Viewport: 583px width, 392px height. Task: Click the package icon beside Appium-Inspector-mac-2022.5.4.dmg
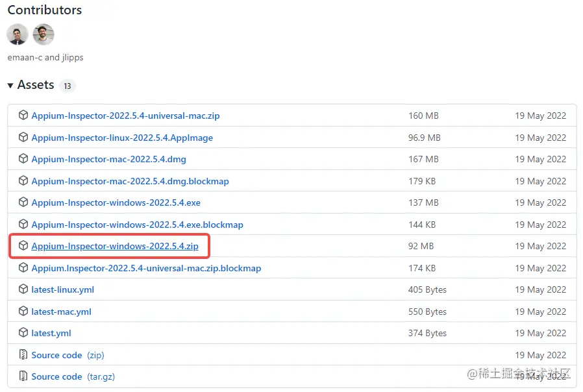click(x=23, y=158)
